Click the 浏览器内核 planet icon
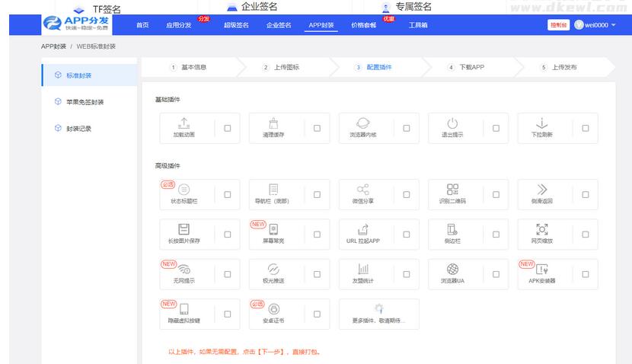This screenshot has width=632, height=364. click(363, 123)
